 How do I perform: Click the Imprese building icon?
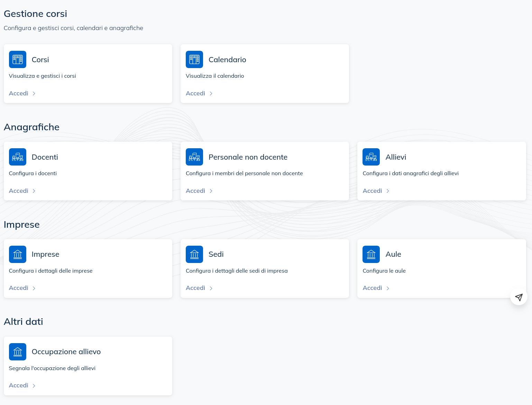click(x=18, y=254)
